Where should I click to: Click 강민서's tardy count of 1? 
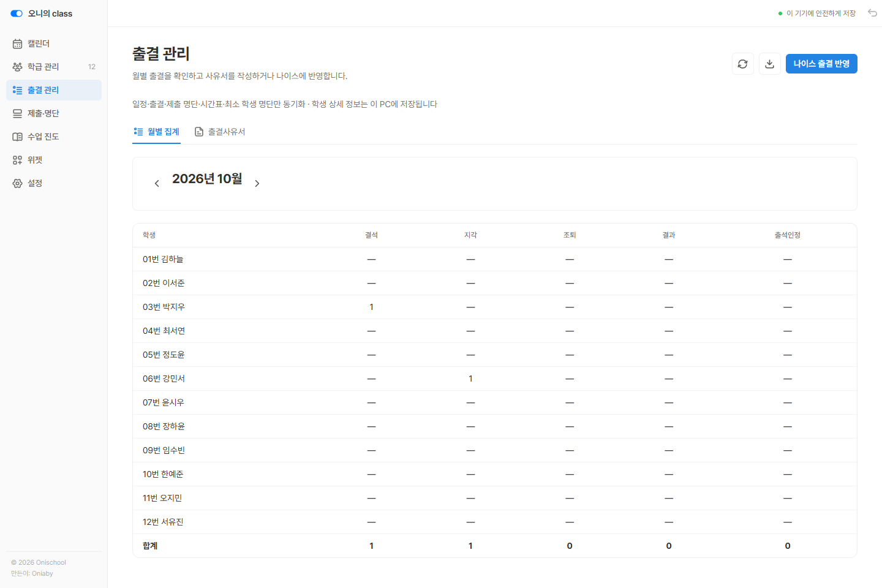[x=470, y=379]
